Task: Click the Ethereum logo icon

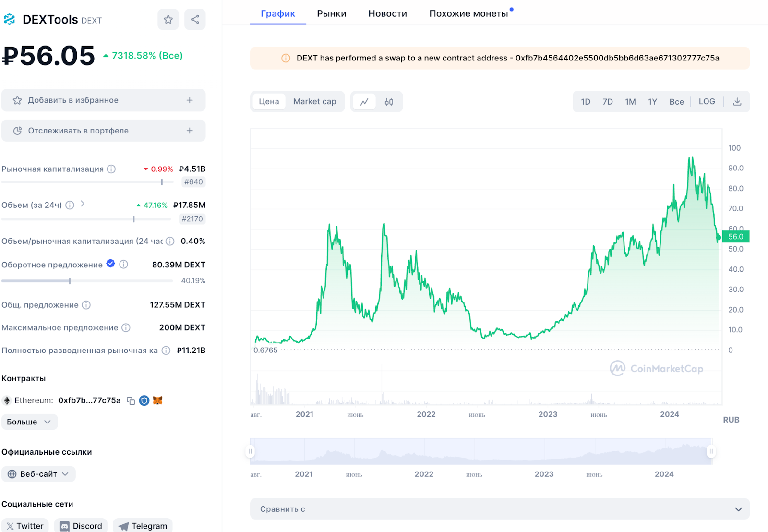Action: (x=7, y=400)
